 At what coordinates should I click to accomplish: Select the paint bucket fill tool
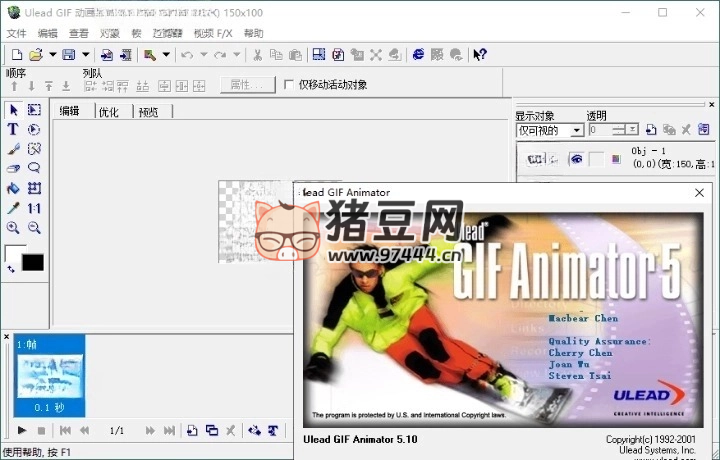tap(13, 188)
